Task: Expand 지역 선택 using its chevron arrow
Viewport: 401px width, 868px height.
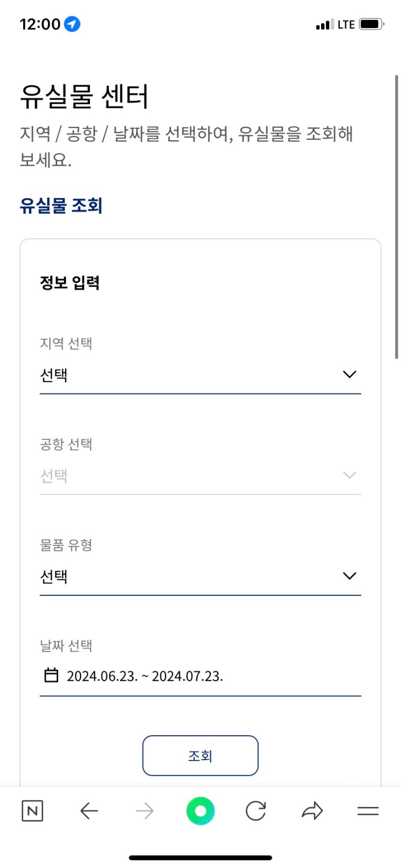Action: (x=350, y=375)
